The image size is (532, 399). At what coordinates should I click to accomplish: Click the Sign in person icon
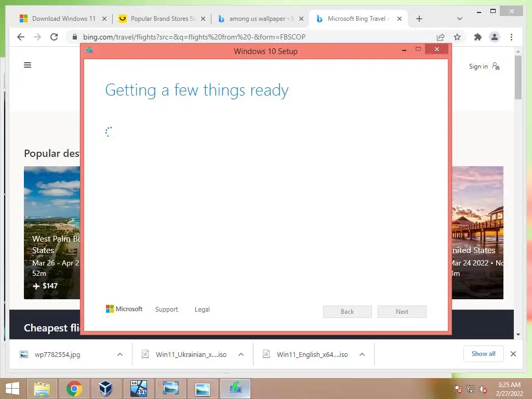[x=496, y=66]
